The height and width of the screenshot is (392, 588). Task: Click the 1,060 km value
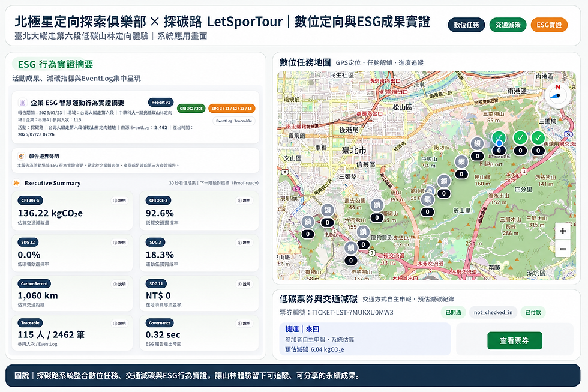coord(38,295)
